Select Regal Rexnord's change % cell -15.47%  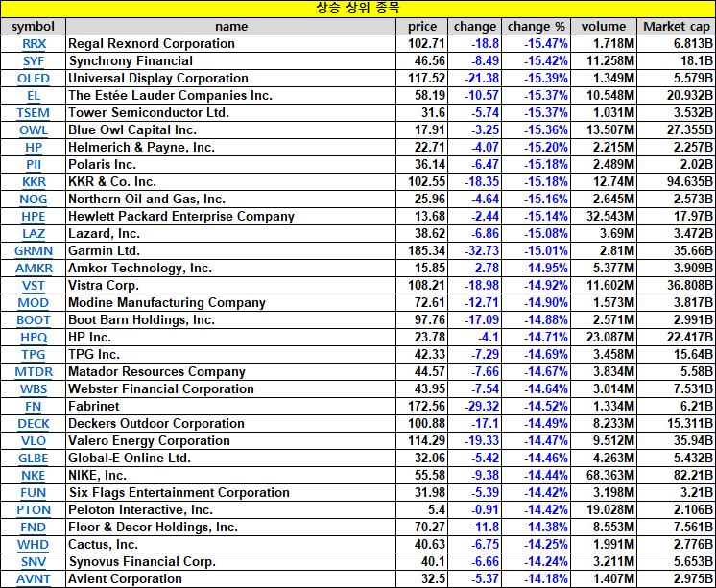[537, 44]
